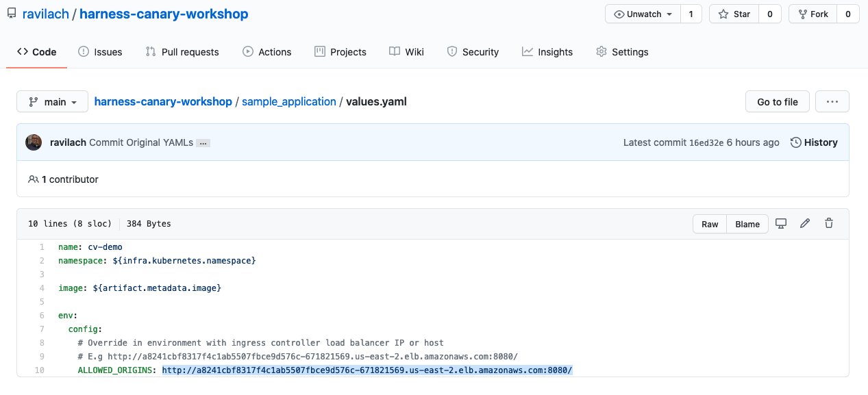
Task: Click the Go to file button
Action: point(778,101)
